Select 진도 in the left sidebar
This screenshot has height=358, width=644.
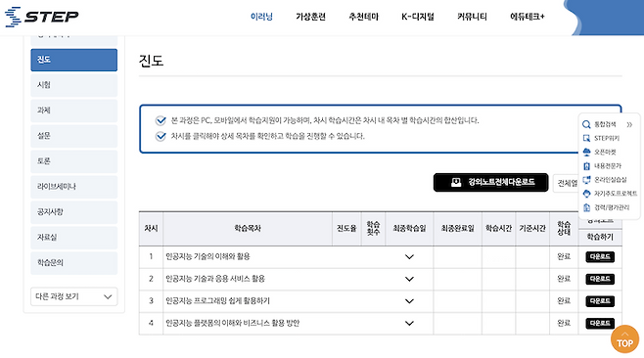[x=74, y=60]
